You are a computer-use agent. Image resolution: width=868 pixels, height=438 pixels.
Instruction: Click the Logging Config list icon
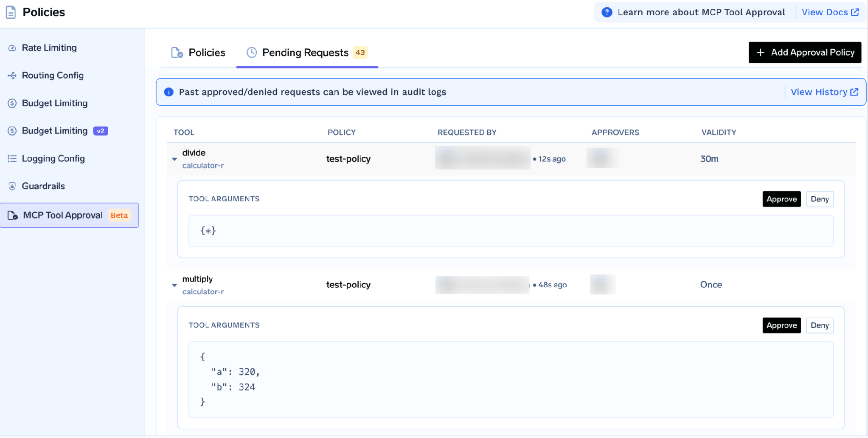click(12, 158)
